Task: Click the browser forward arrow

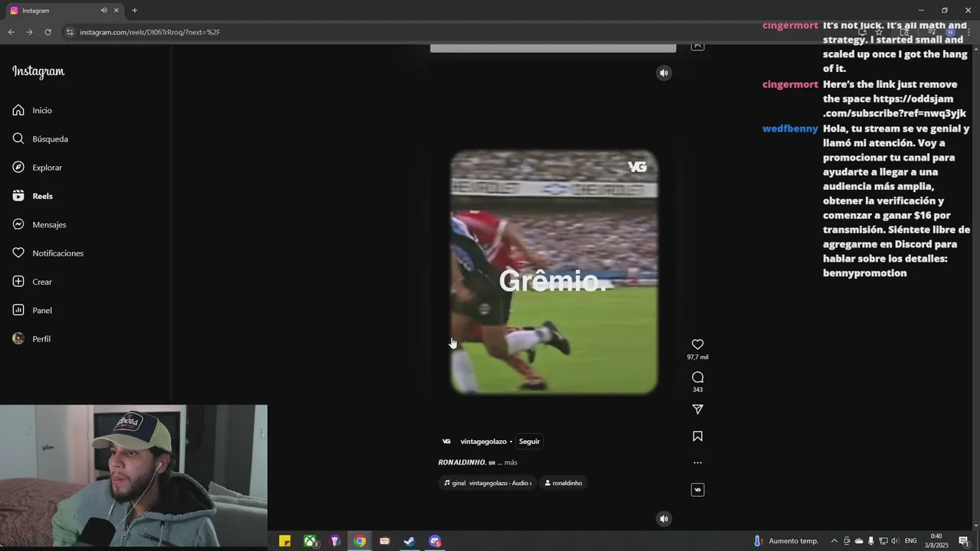Action: [29, 32]
